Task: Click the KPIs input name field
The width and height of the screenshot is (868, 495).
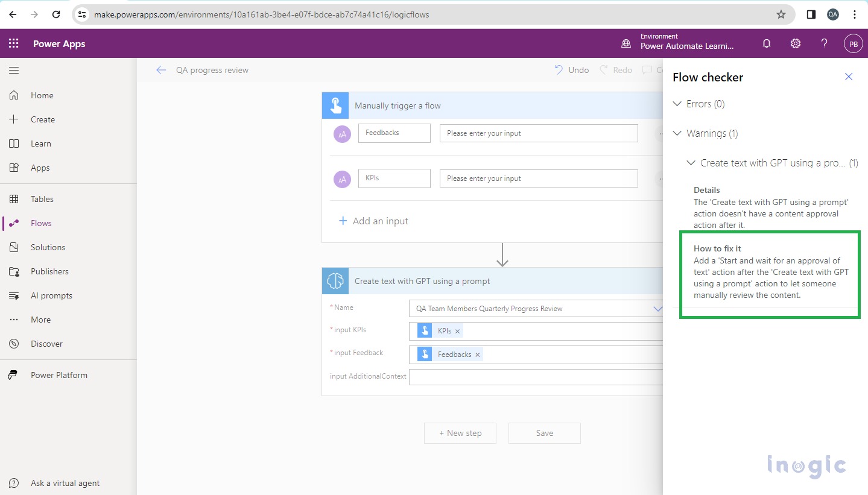Action: tap(394, 178)
